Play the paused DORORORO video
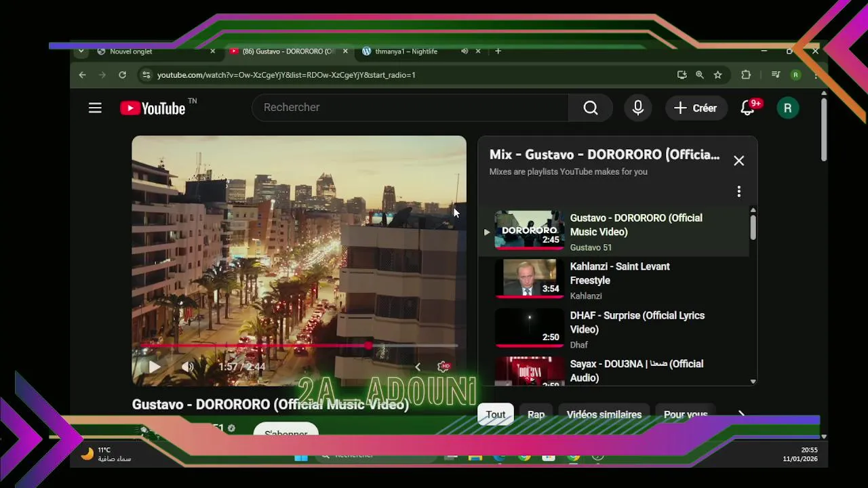 tap(155, 367)
